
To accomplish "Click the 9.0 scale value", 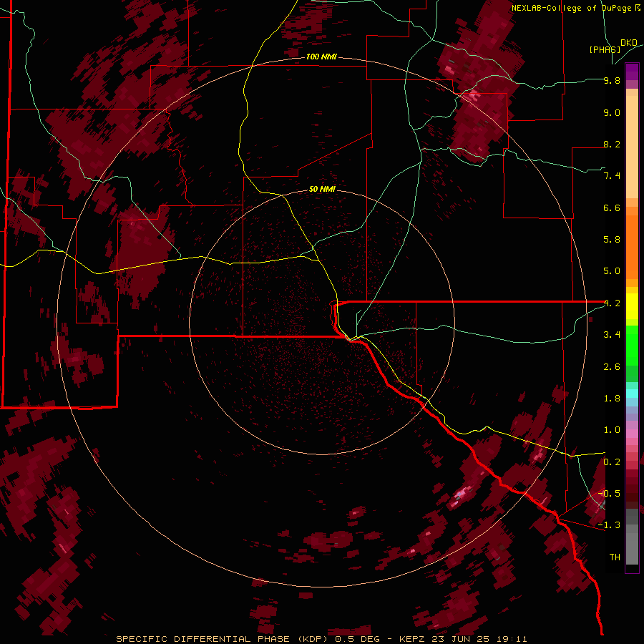I will coord(612,112).
